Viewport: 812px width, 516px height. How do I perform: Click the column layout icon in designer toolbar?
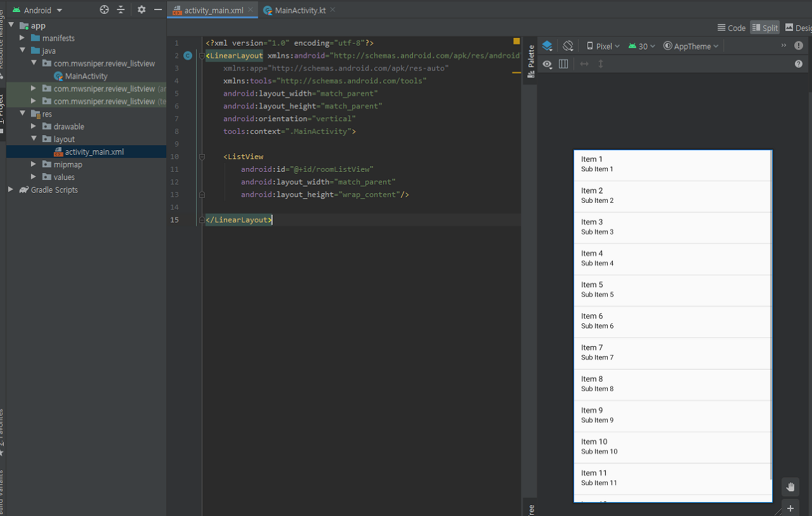tap(563, 64)
